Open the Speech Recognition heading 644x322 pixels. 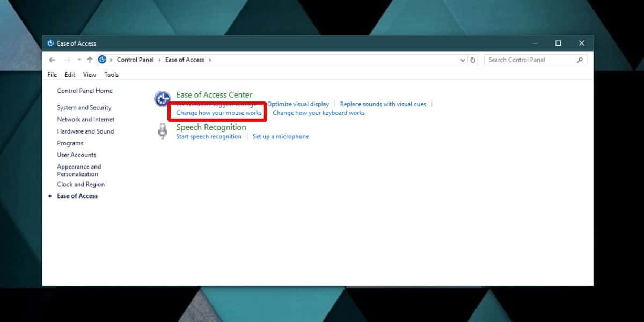[211, 127]
